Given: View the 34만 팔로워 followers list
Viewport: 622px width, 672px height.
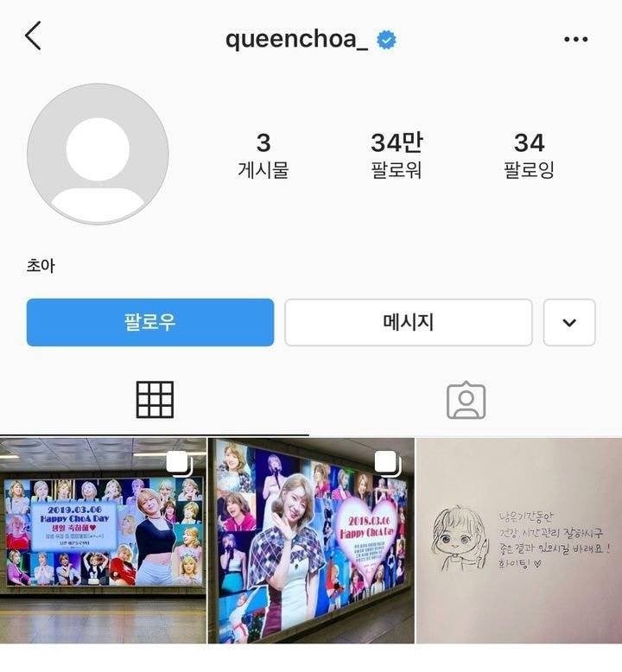Looking at the screenshot, I should pyautogui.click(x=397, y=155).
